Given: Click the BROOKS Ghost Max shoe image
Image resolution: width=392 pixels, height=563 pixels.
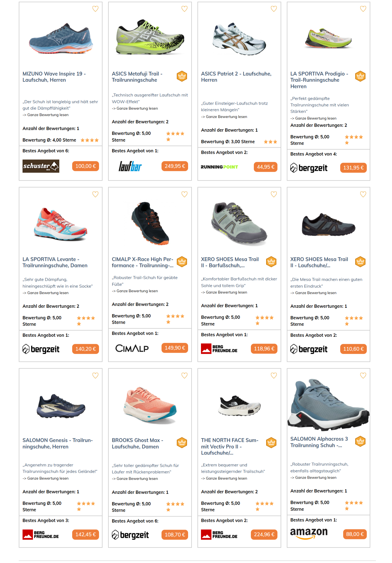Looking at the screenshot, I should [x=150, y=405].
